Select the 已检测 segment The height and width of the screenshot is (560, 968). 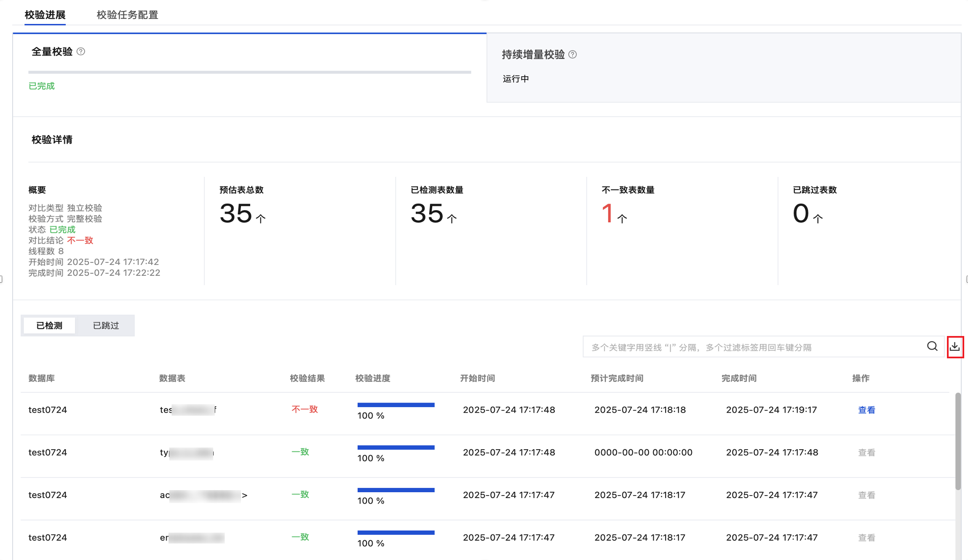[49, 325]
